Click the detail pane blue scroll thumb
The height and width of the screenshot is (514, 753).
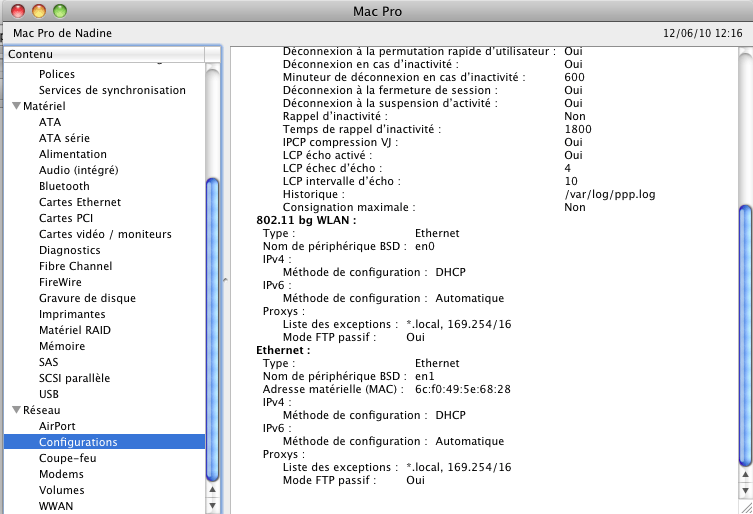click(745, 335)
